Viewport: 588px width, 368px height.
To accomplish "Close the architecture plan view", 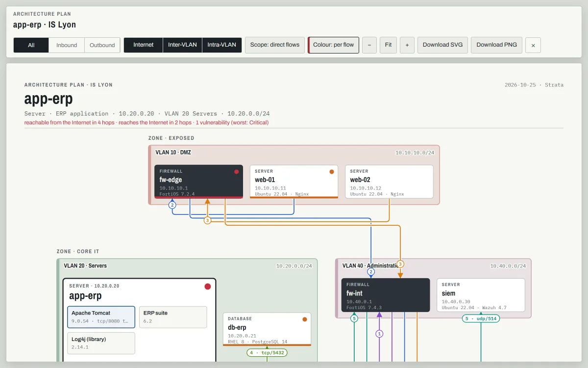I will tap(533, 45).
